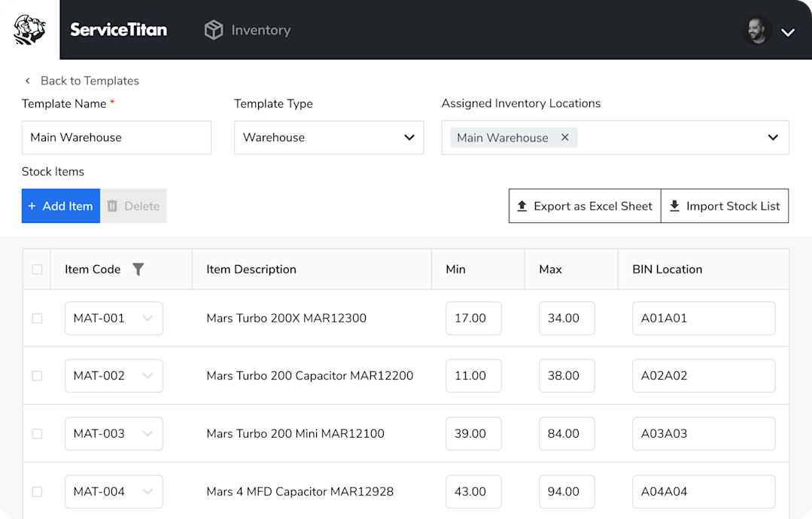Screen dimensions: 812x519
Task: Select the Mars 4 MFD Capacitor MAR12928 description
Action: click(x=300, y=492)
